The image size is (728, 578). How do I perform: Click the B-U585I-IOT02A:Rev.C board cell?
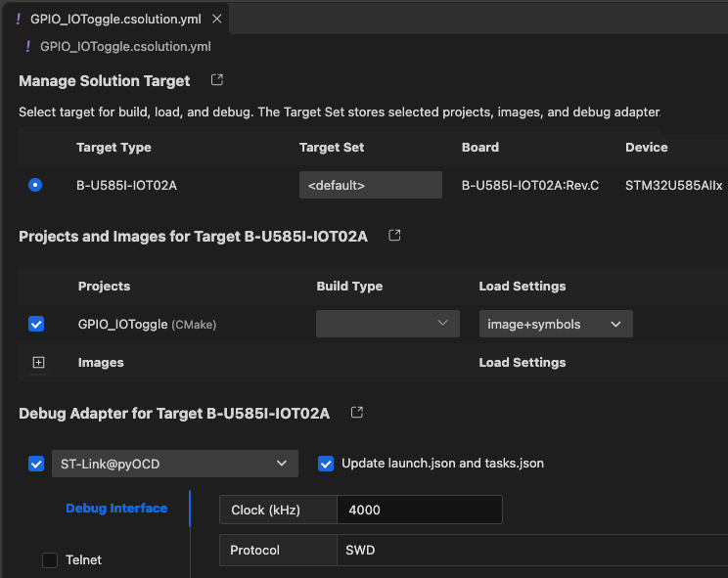(x=530, y=186)
